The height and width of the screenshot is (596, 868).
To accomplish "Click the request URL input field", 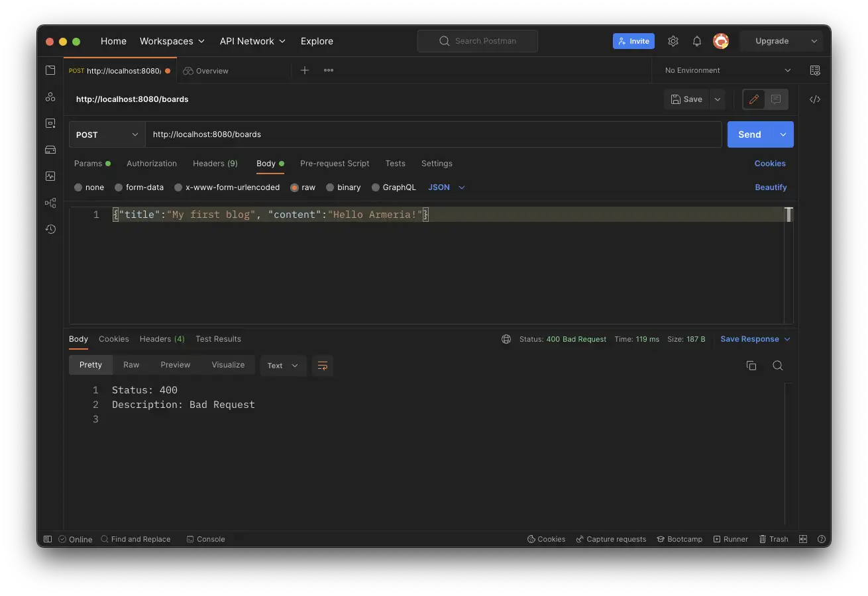I will pos(433,134).
